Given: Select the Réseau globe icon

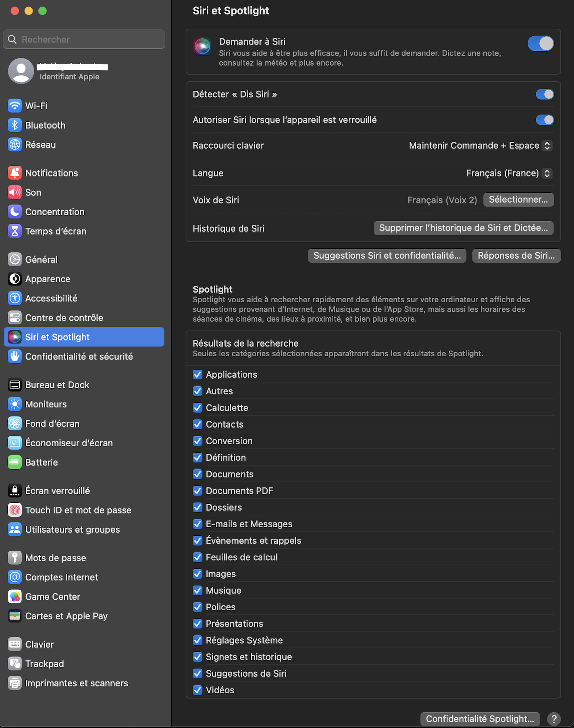Looking at the screenshot, I should (15, 145).
